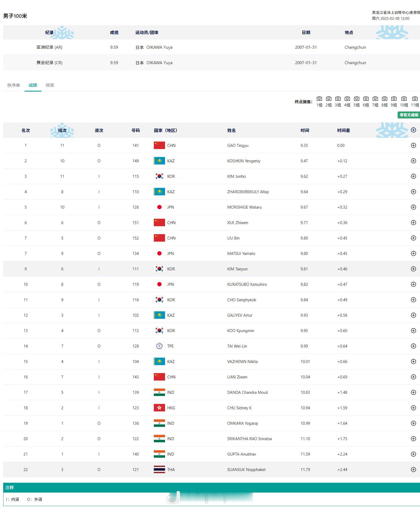
Task: Click bib number 141
Action: point(136,146)
